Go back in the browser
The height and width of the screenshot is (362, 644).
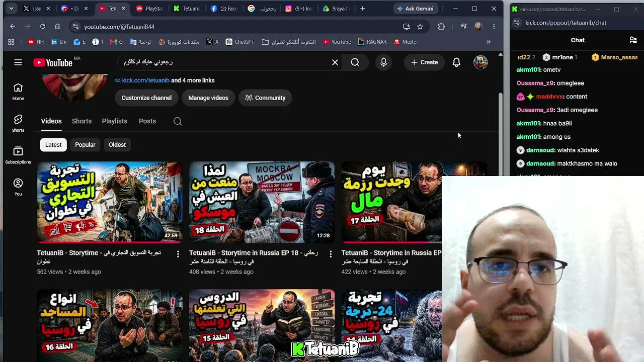click(13, 27)
